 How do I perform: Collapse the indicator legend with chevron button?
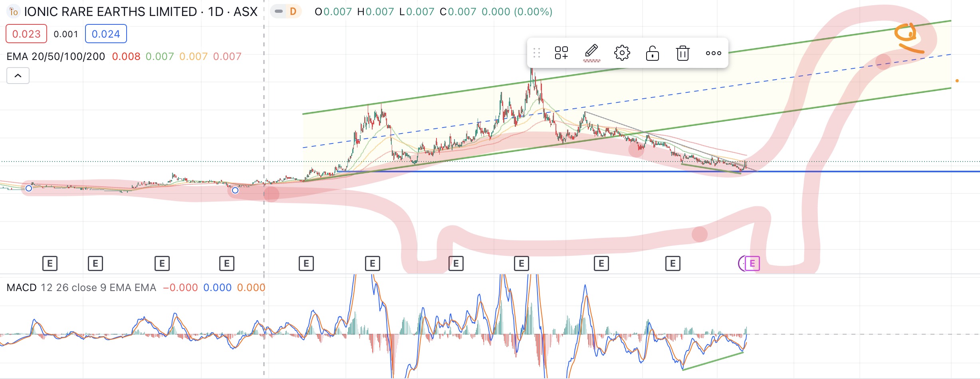pyautogui.click(x=18, y=76)
